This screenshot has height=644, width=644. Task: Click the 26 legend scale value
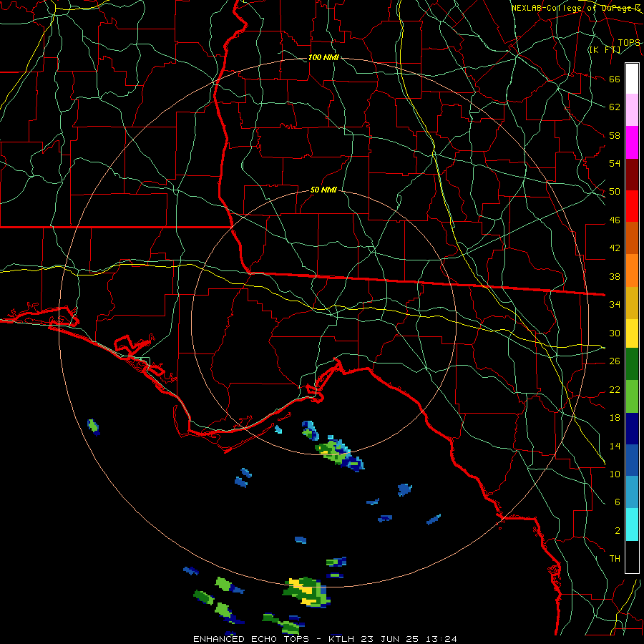[615, 361]
